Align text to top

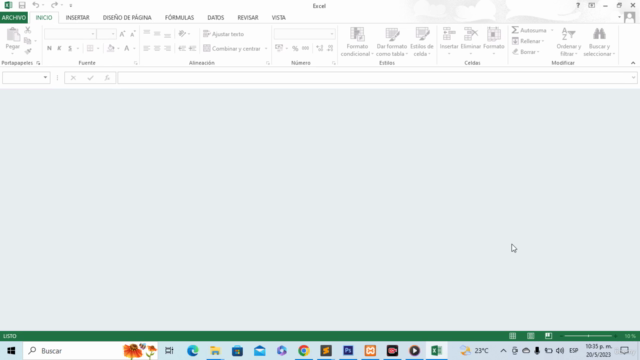tap(147, 34)
